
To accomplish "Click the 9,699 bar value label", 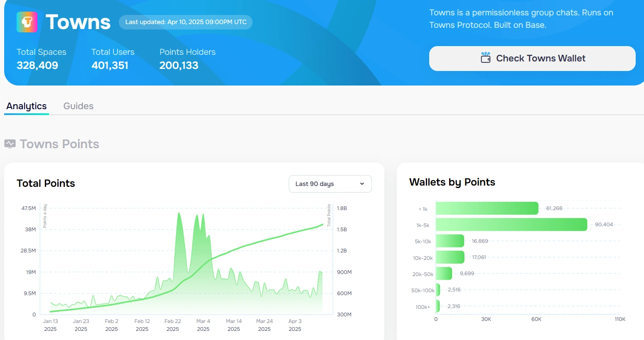I will point(467,274).
